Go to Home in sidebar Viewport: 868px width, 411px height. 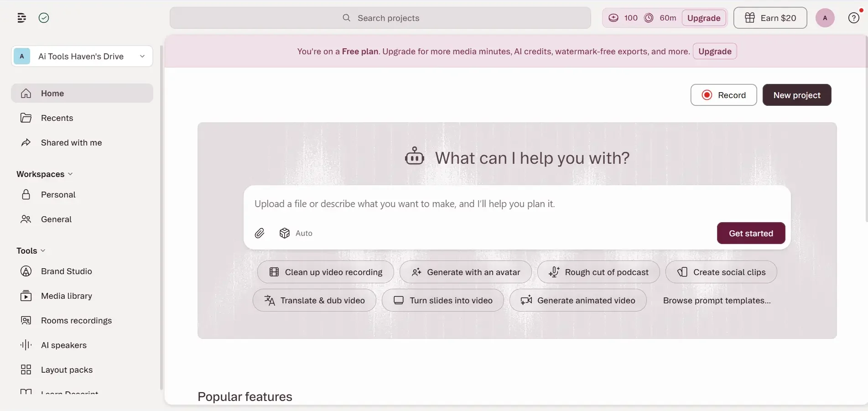tap(82, 93)
